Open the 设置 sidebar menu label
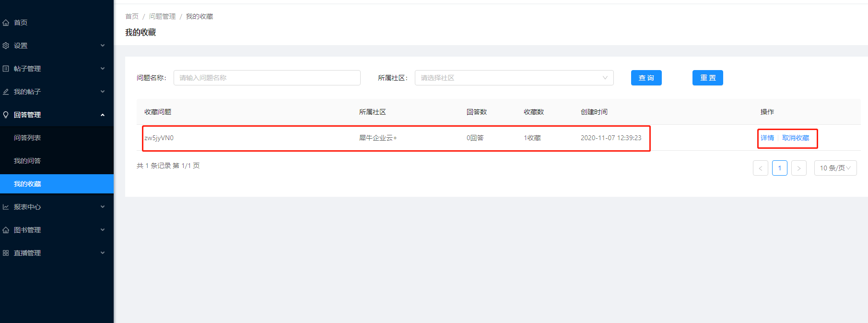This screenshot has height=323, width=868. (x=21, y=46)
